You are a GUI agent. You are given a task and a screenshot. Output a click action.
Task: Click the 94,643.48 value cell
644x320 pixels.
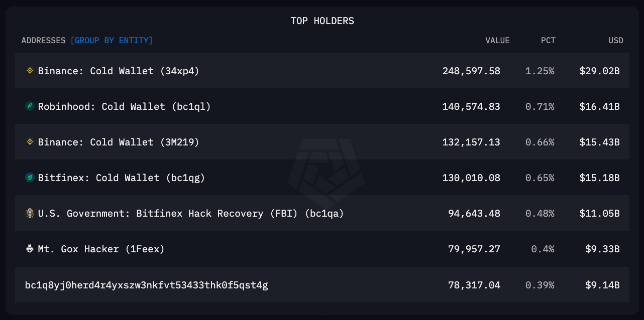(x=474, y=213)
